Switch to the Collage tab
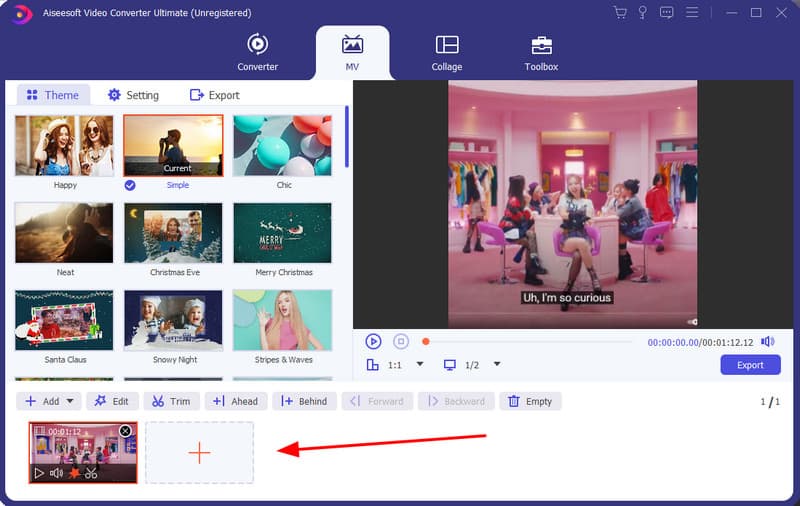Viewport: 800px width, 506px height. coord(447,52)
